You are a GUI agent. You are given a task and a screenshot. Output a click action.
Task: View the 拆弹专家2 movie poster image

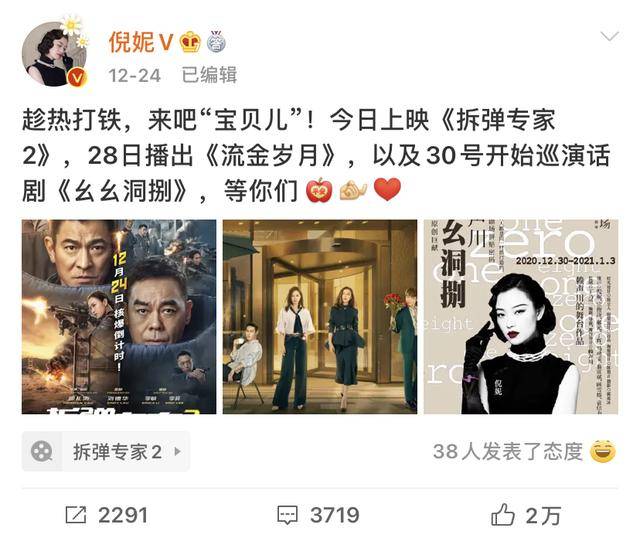tap(119, 317)
